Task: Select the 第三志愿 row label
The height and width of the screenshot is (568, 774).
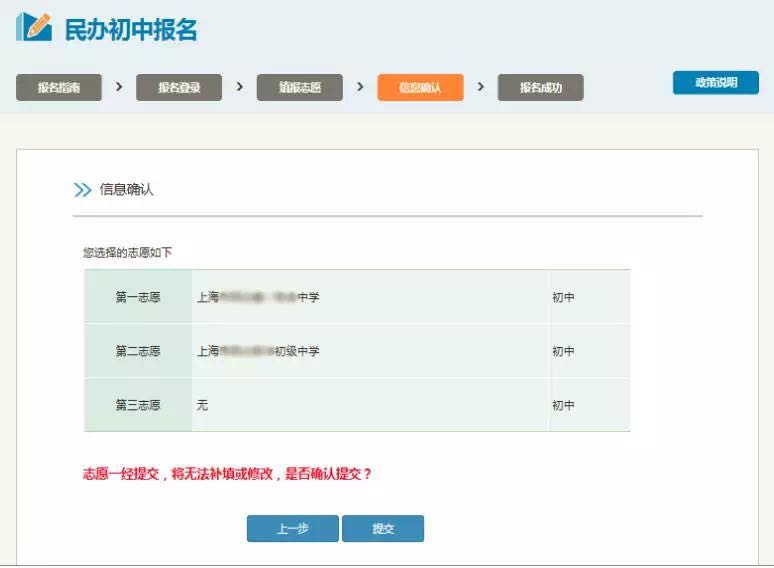Action: (x=138, y=405)
